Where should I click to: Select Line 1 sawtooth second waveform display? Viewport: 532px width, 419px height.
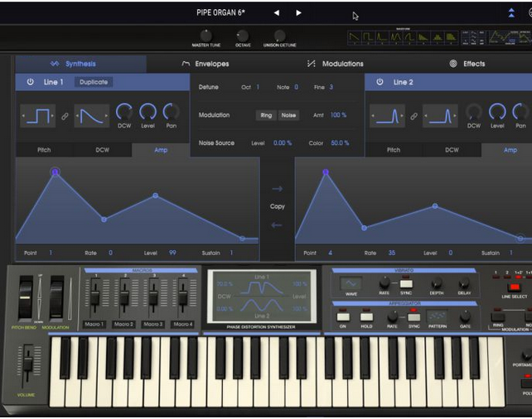tap(92, 116)
